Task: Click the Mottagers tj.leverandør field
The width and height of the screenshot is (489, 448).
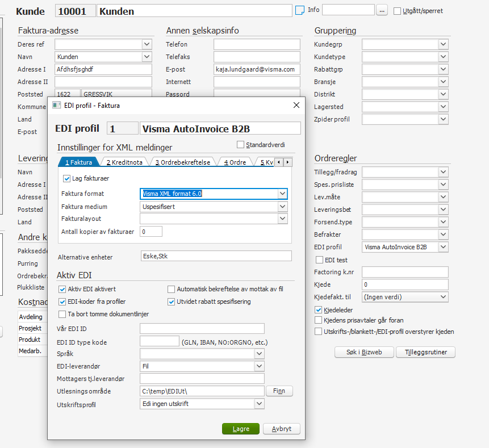Action: 202,379
